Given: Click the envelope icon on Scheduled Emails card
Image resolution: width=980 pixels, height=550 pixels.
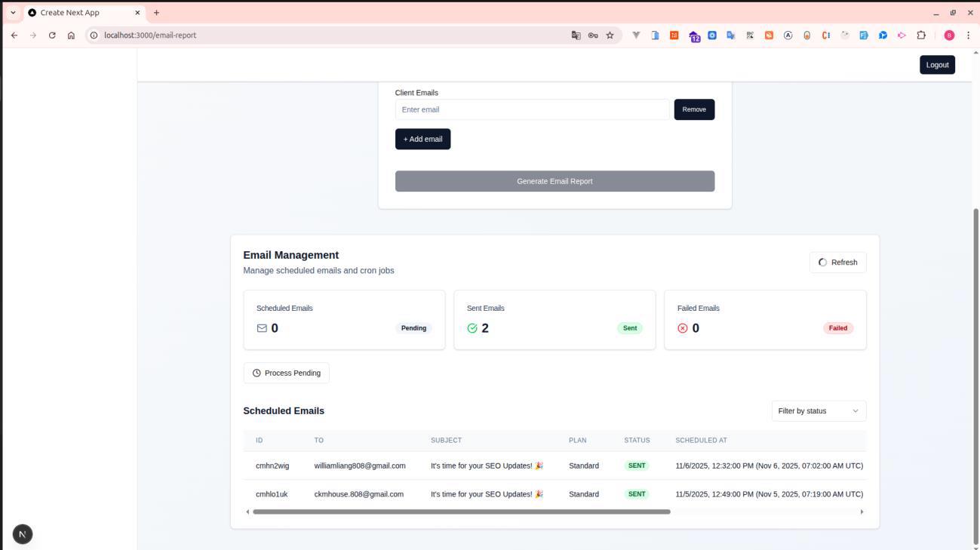Looking at the screenshot, I should 262,327.
